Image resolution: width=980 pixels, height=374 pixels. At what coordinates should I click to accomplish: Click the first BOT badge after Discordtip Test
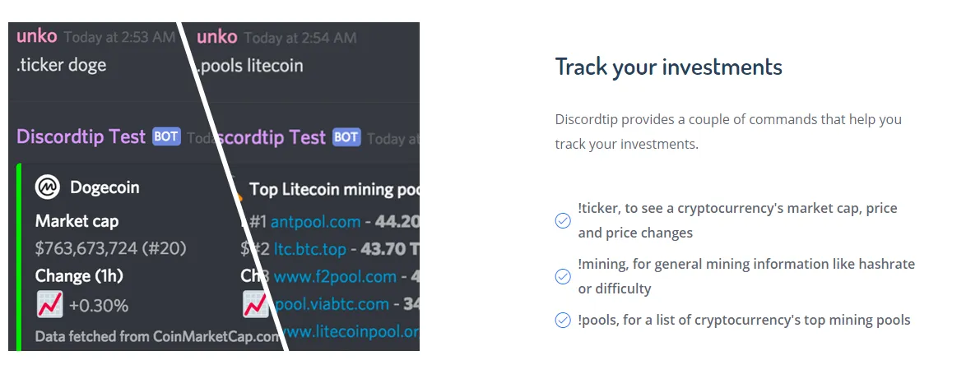click(x=166, y=136)
